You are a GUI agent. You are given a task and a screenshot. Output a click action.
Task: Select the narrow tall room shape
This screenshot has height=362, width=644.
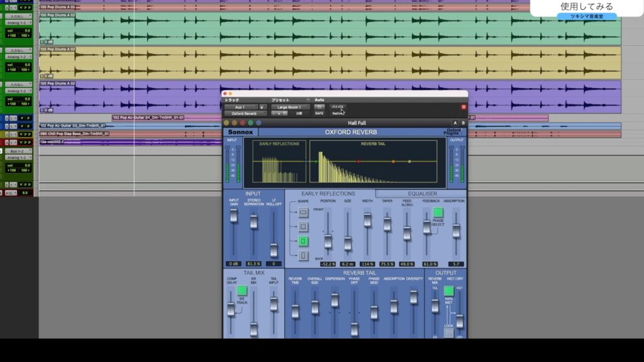point(303,255)
